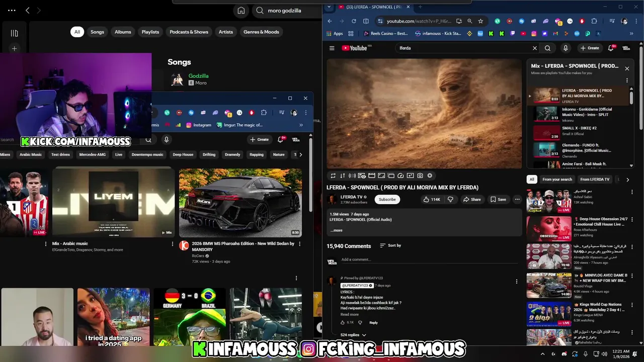Open options menu of the Mix playlist panel
644x362 pixels.
pos(627,80)
